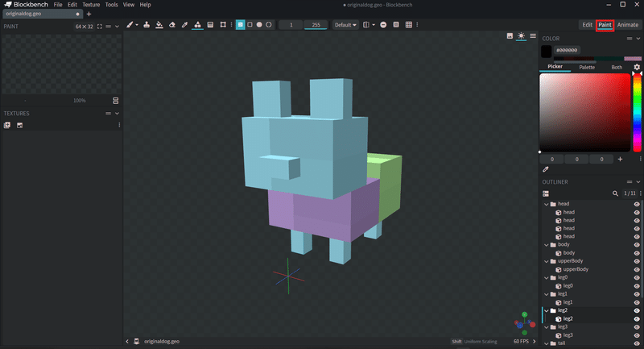Screen dimensions: 644x349
Task: Open the Tools menu
Action: point(111,5)
